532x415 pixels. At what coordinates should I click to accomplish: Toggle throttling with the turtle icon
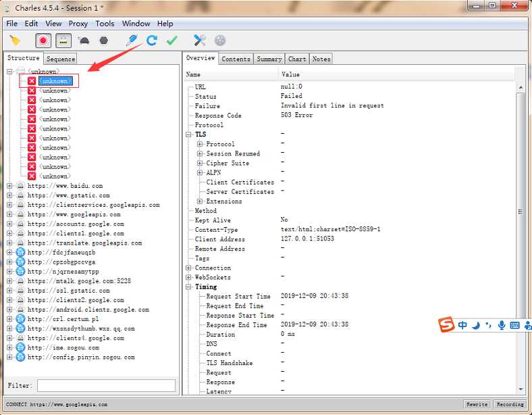tap(84, 41)
